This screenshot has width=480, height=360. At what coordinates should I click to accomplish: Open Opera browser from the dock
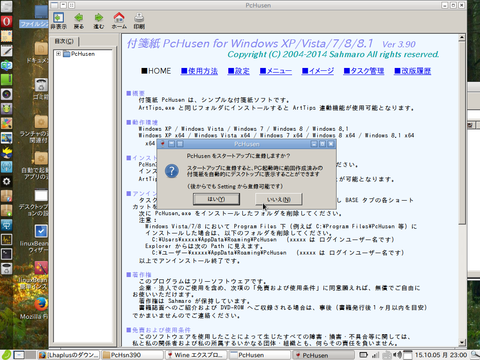6,21
